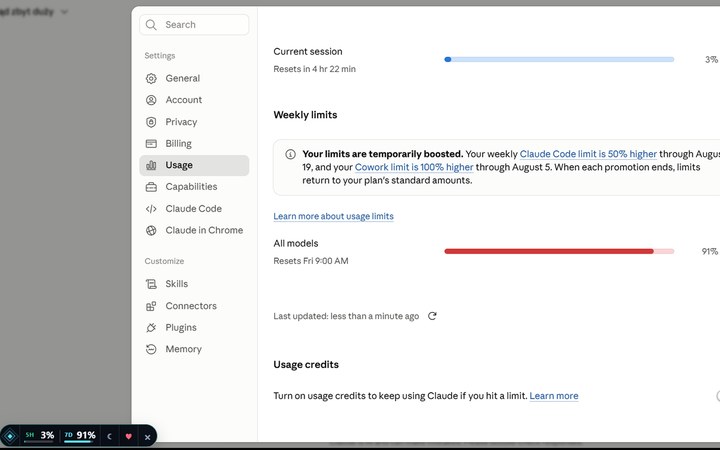Image resolution: width=720 pixels, height=450 pixels.
Task: Click the "Resets Fri 9:00 AM" text
Action: (x=311, y=261)
